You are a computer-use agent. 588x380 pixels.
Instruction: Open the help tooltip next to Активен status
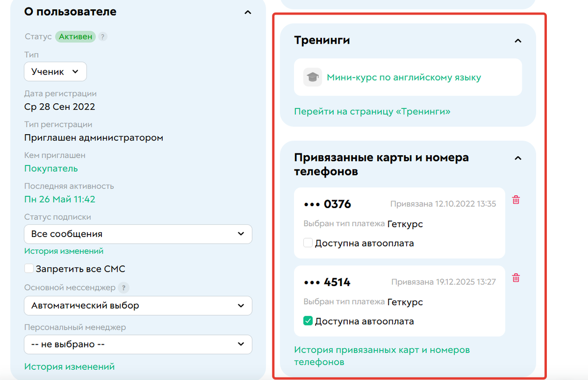102,36
